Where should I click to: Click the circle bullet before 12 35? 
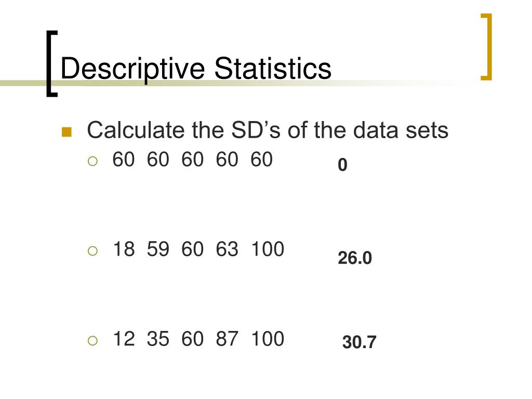pyautogui.click(x=92, y=340)
